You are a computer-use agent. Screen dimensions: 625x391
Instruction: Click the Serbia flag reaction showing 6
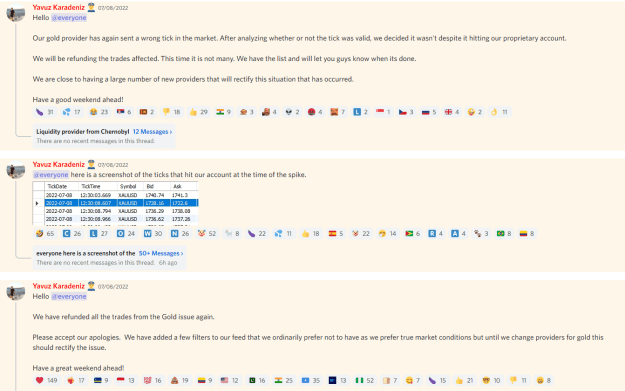click(x=124, y=112)
